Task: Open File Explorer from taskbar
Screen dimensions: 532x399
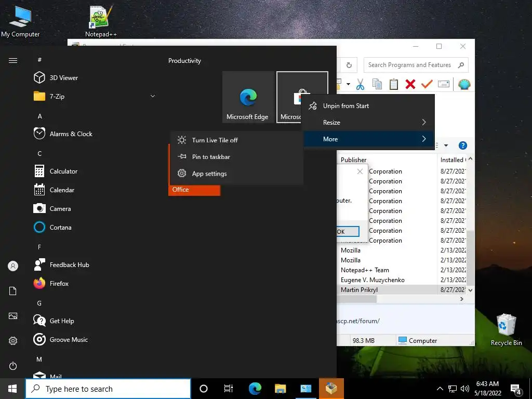Action: click(x=280, y=389)
